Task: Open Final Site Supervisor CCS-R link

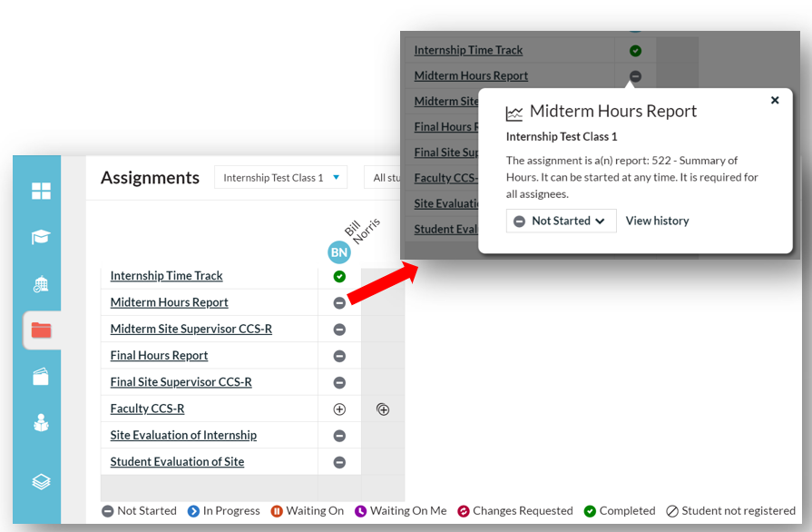Action: coord(181,382)
